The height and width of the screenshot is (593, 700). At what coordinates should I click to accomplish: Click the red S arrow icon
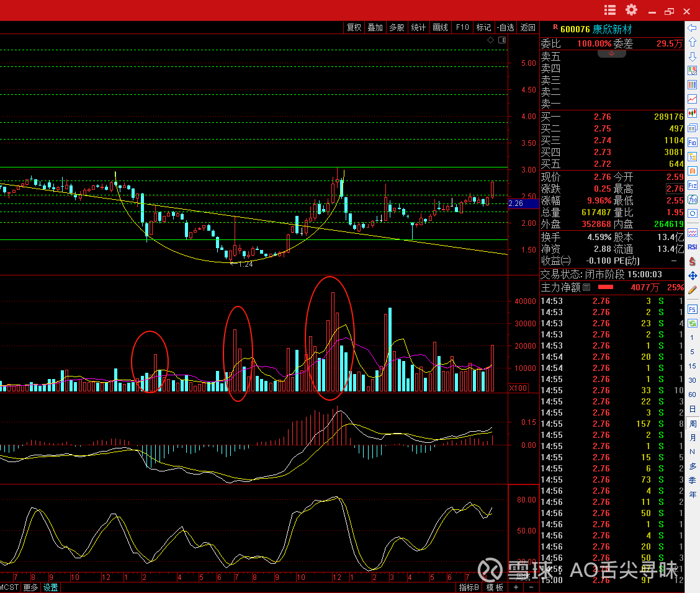(x=692, y=261)
